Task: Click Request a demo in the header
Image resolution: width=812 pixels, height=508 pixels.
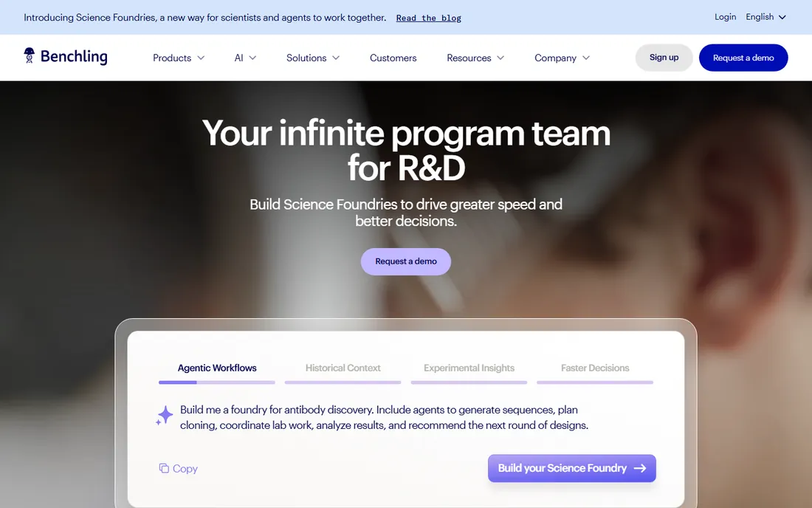Action: click(743, 58)
